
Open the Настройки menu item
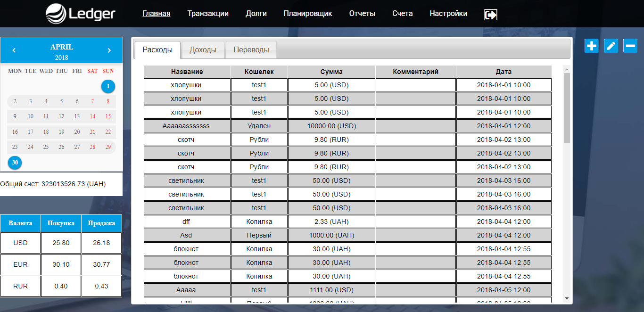pyautogui.click(x=448, y=14)
